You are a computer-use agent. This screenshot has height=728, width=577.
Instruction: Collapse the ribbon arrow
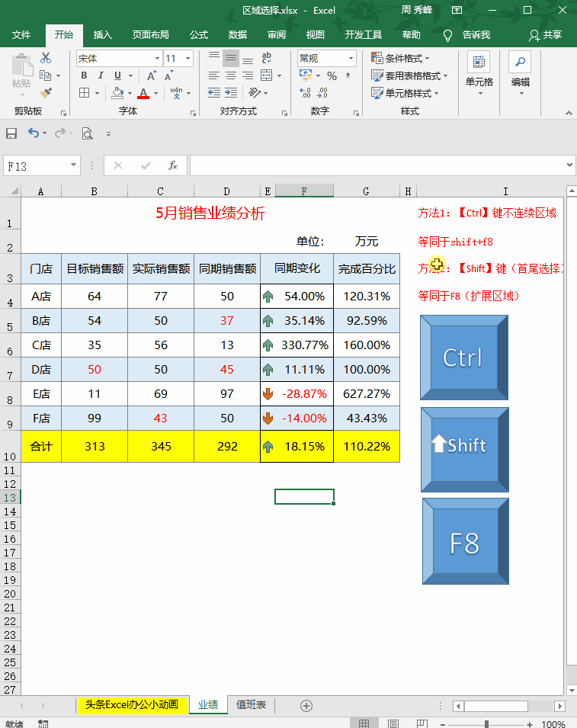pyautogui.click(x=569, y=113)
